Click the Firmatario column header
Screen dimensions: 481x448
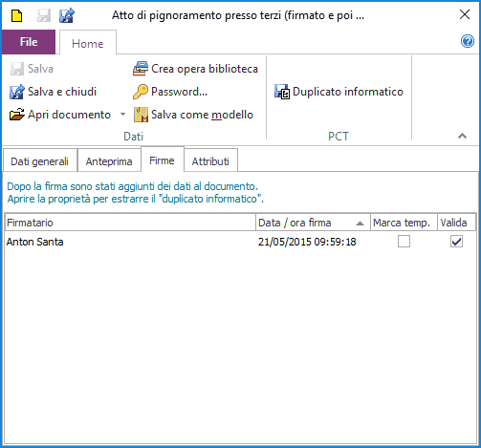pyautogui.click(x=131, y=223)
